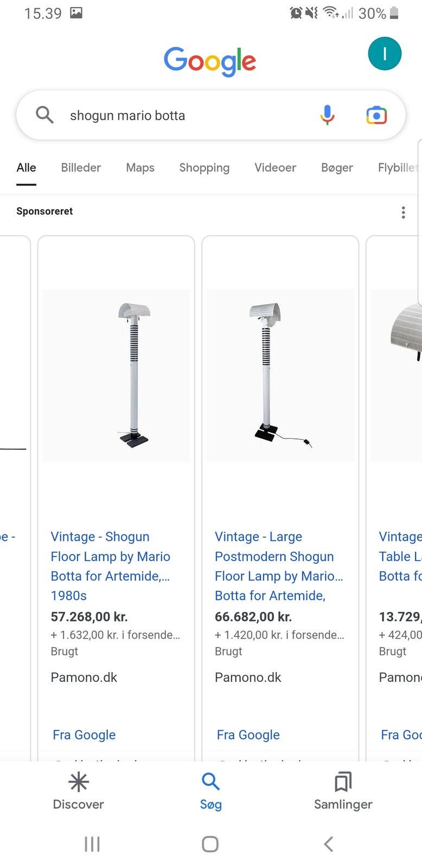Image resolution: width=422 pixels, height=868 pixels.
Task: Tap the voice search microphone icon
Action: (327, 115)
